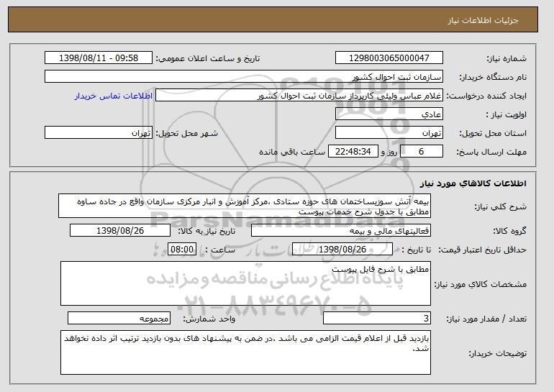The height and width of the screenshot is (392, 554).
Task: Click the label ایجاد کننده درخواست
Action: click(486, 96)
